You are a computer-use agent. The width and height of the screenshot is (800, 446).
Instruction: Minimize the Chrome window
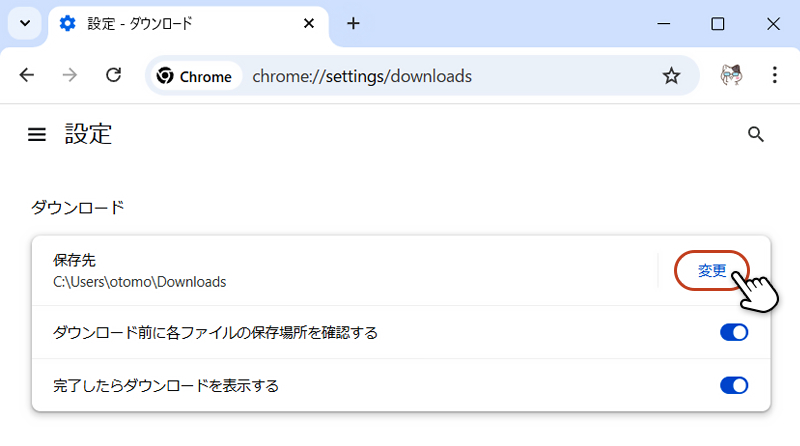click(663, 23)
